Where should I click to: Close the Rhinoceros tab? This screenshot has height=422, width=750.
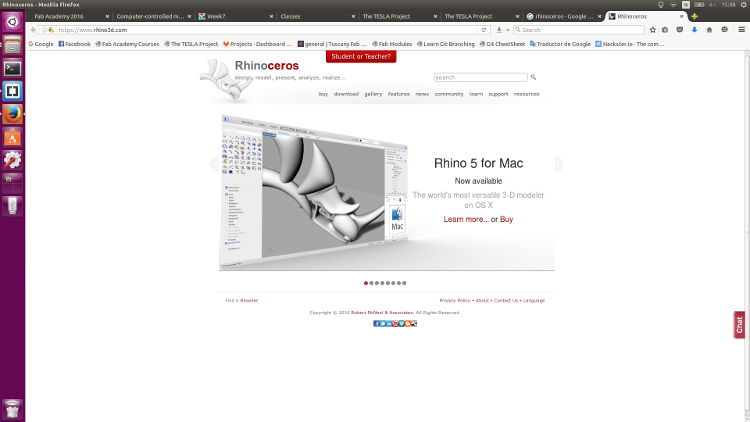[682, 16]
